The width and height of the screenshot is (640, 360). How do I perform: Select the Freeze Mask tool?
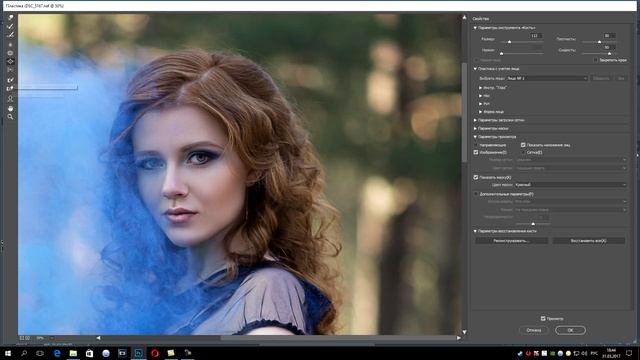[10, 80]
